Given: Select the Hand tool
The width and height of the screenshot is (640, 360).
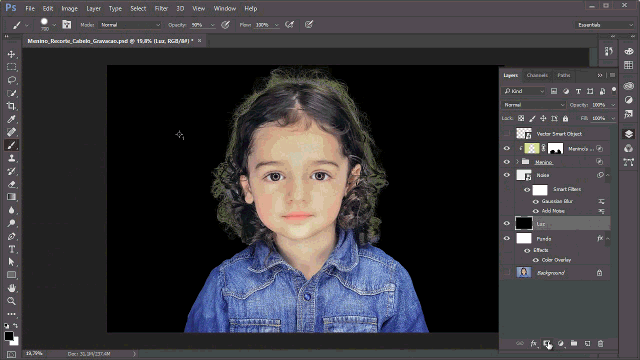Looking at the screenshot, I should point(11,288).
